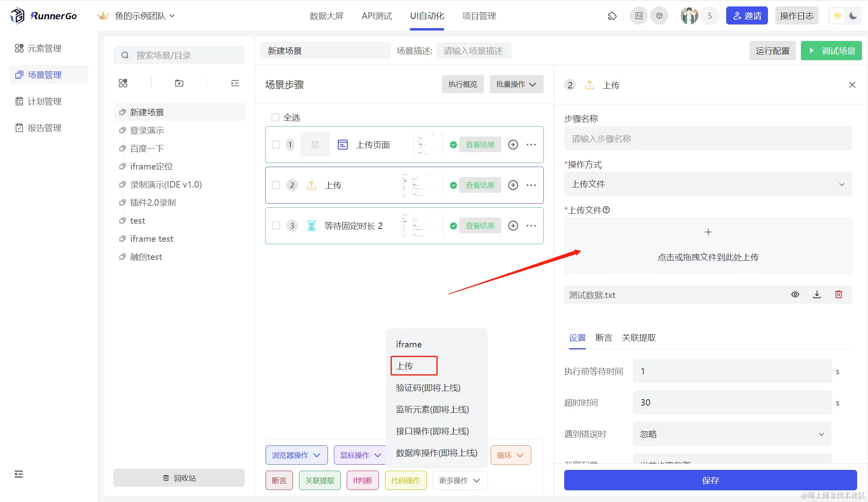Expand the 批量操作 dropdown
Viewport: 868px width, 502px height.
coord(516,84)
